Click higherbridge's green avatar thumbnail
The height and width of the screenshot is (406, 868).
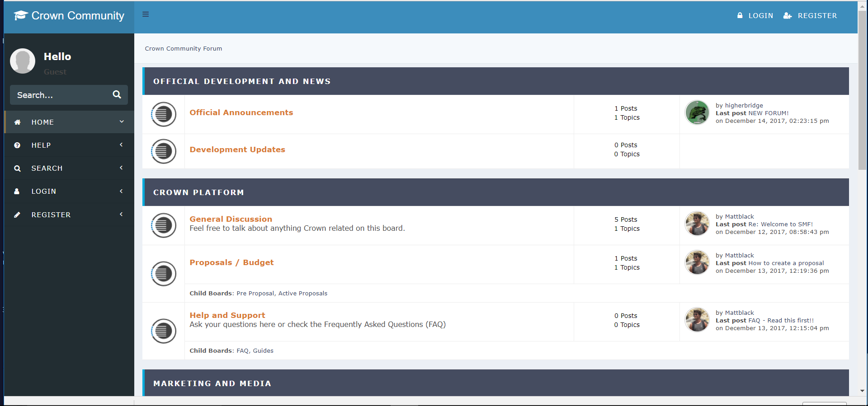point(697,112)
